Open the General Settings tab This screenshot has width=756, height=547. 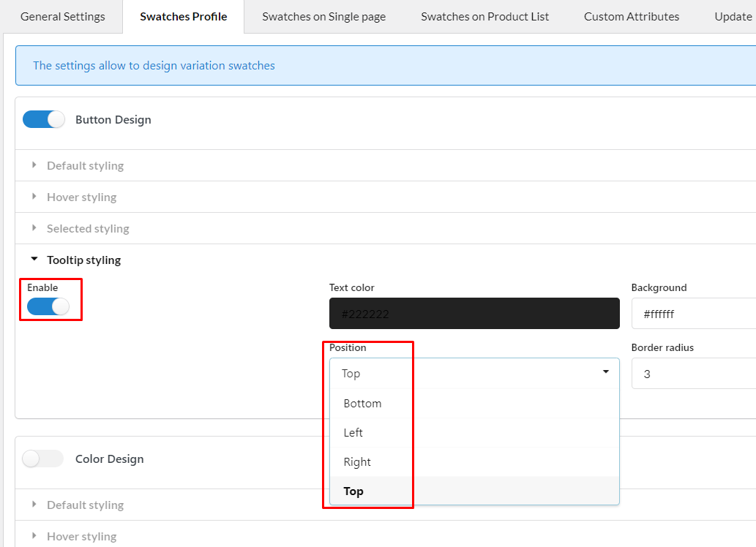[63, 17]
